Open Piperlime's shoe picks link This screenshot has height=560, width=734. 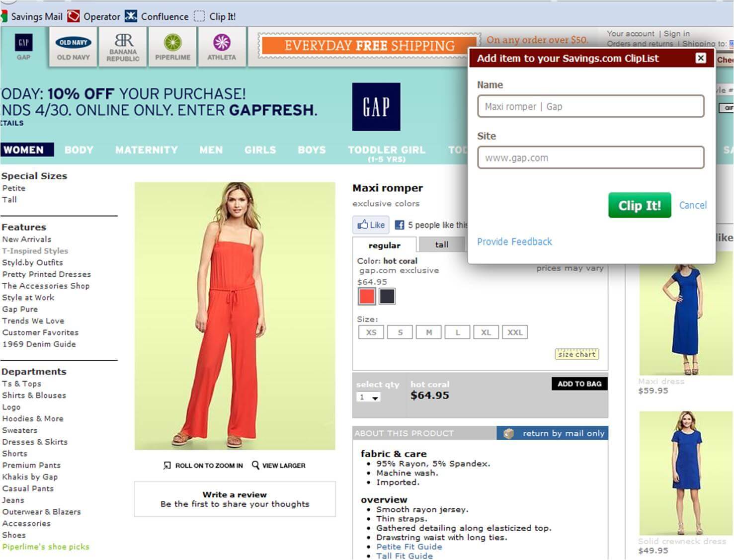[46, 547]
